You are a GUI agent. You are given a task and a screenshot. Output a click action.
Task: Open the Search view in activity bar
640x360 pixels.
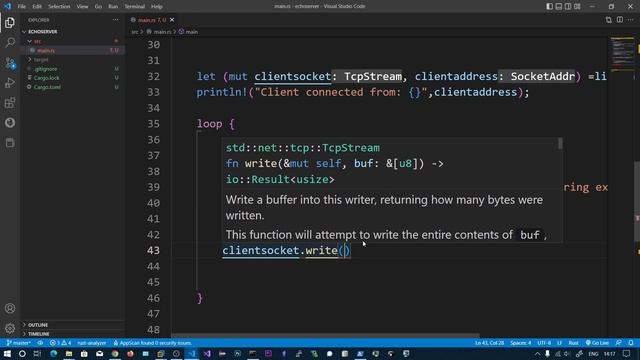(10, 42)
